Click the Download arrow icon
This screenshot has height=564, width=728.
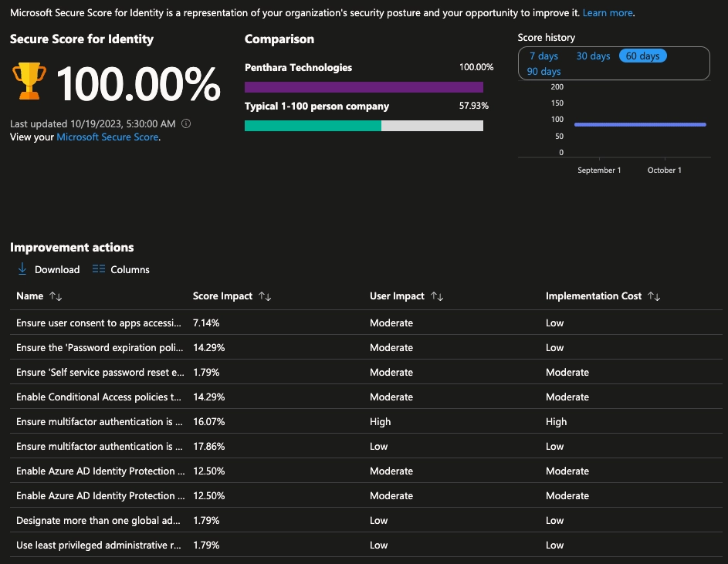click(x=22, y=269)
